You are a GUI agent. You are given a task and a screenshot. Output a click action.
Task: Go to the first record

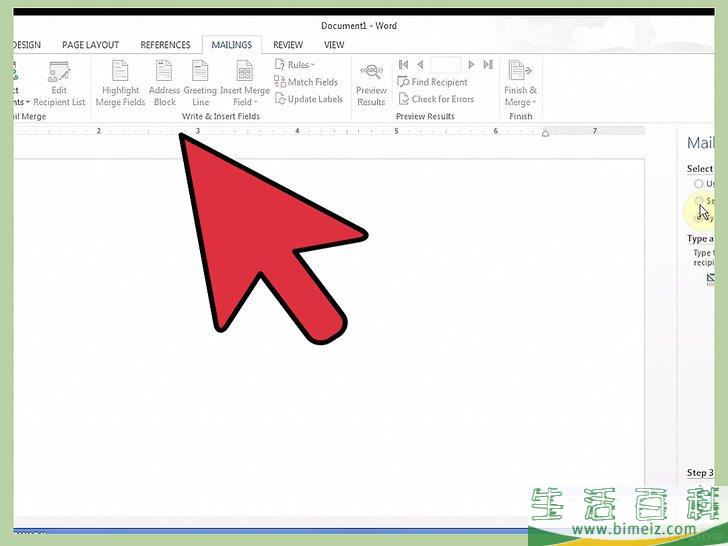coord(403,65)
